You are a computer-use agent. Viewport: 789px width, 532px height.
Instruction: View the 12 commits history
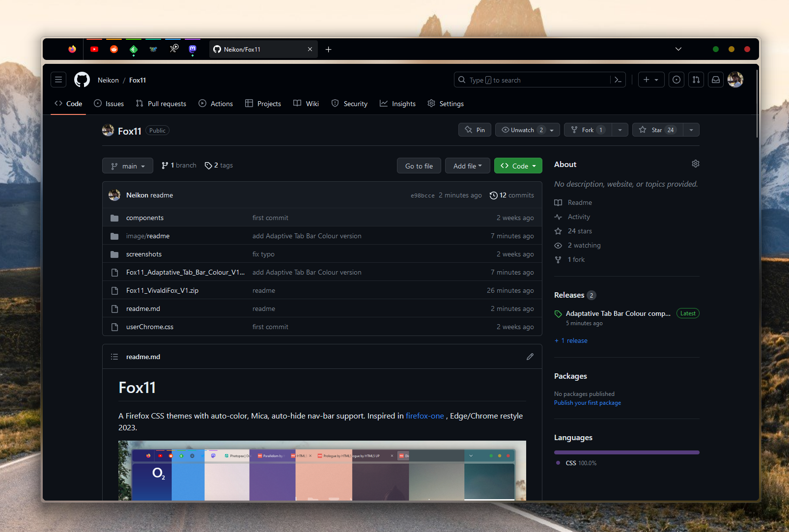(512, 195)
